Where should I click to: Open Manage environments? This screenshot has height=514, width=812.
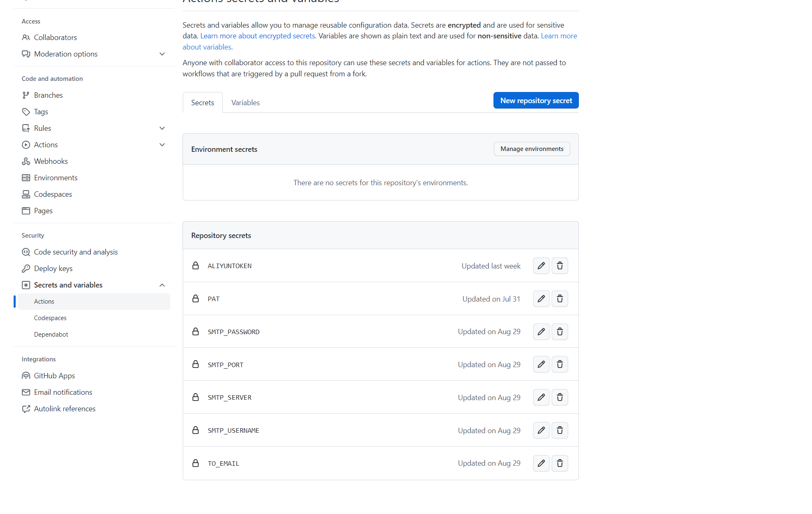531,149
